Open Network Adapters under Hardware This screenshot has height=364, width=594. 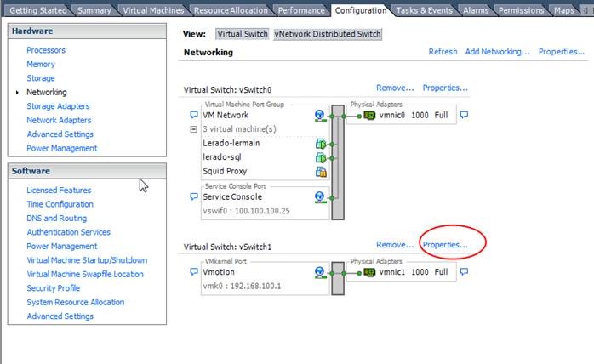tap(59, 120)
